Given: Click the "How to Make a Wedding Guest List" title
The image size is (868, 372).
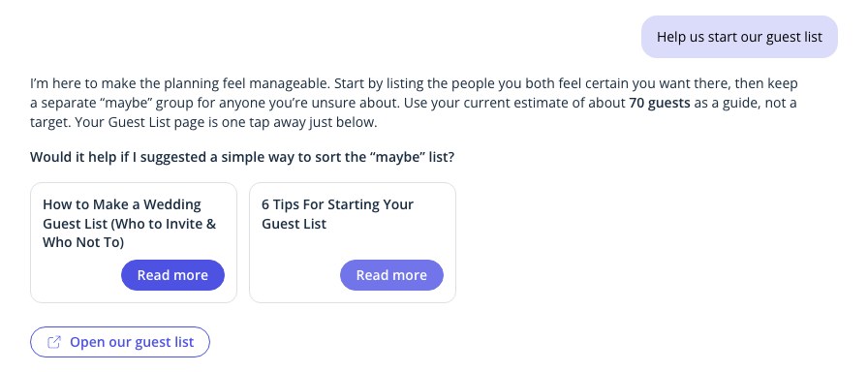Looking at the screenshot, I should coord(130,224).
